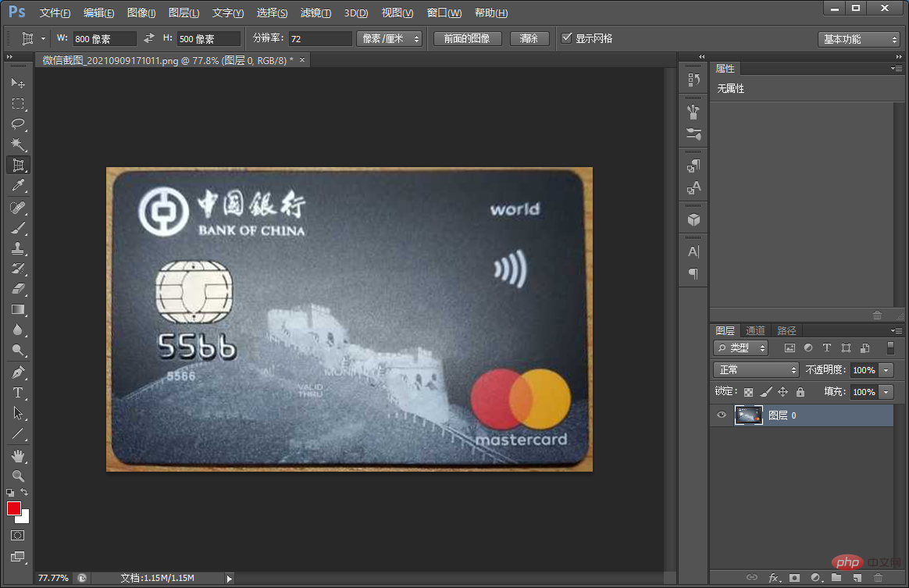
Task: Select the History Brush tool
Action: [18, 269]
